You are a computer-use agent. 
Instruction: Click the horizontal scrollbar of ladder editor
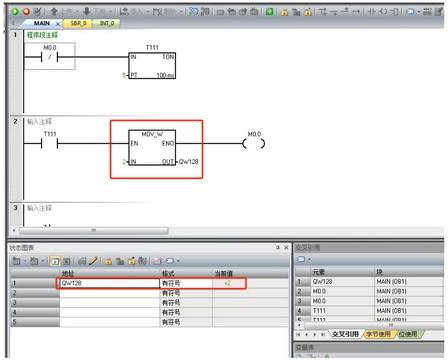(94, 230)
